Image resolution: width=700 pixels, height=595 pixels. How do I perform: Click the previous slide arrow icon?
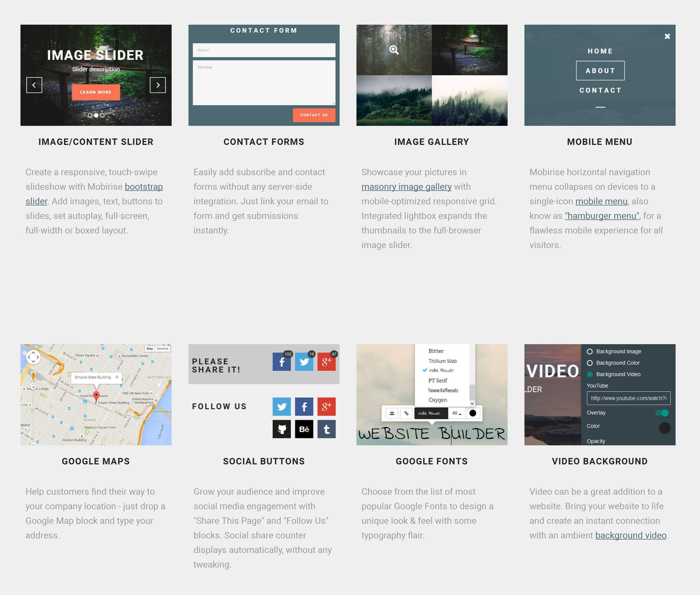pos(34,84)
